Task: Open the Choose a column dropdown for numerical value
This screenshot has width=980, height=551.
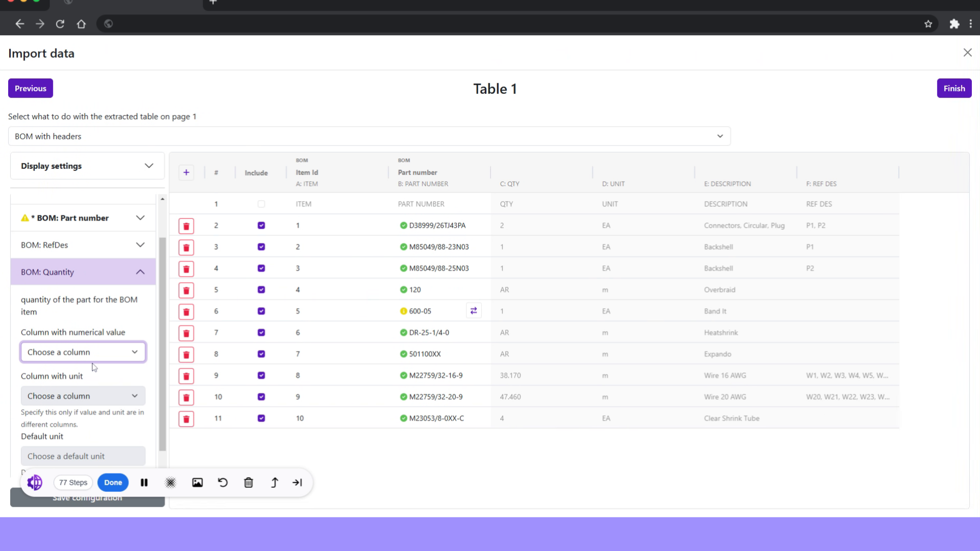Action: (x=83, y=352)
